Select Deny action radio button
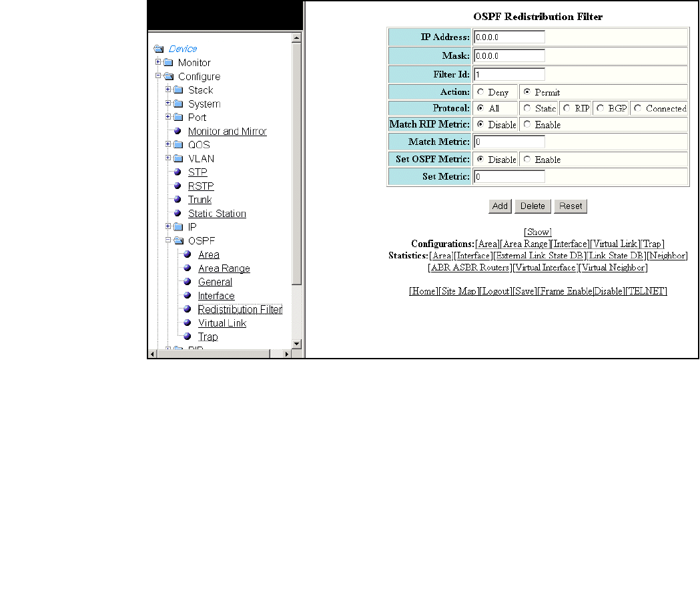This screenshot has height=597, width=700. point(480,91)
